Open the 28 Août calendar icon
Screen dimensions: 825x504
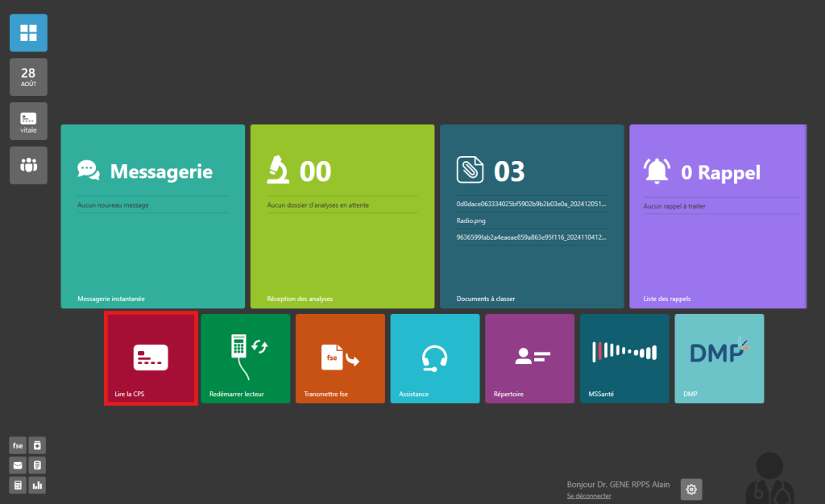tap(27, 76)
